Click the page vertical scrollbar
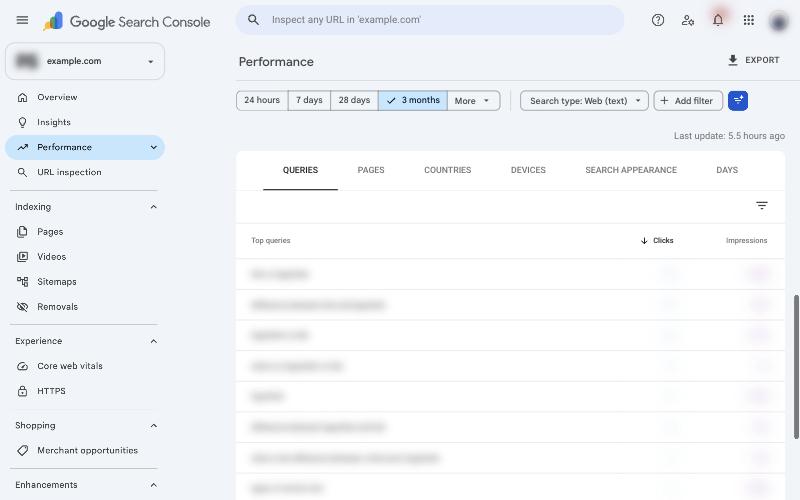This screenshot has width=800, height=500. (796, 366)
